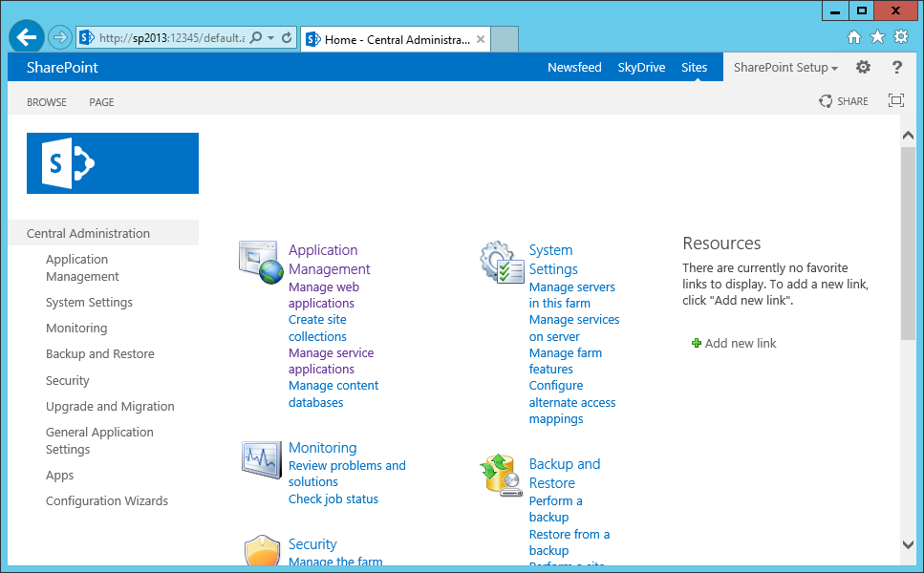Open Security in left navigation
This screenshot has height=573, width=924.
point(68,380)
